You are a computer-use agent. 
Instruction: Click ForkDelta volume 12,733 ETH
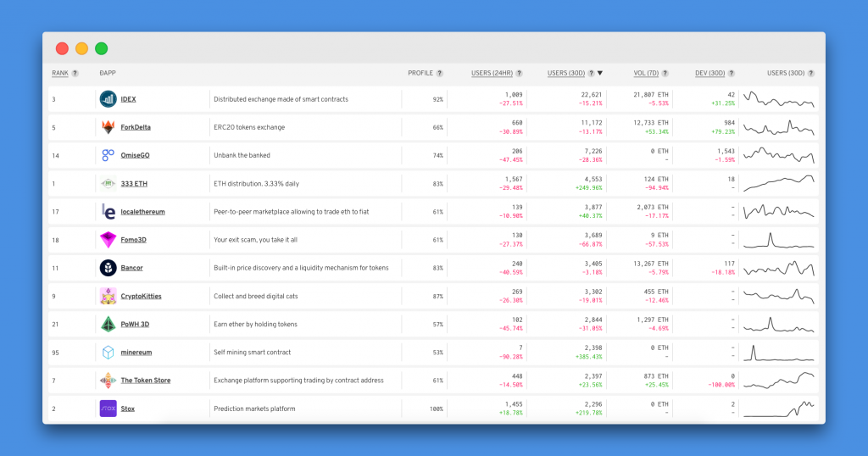tap(651, 123)
